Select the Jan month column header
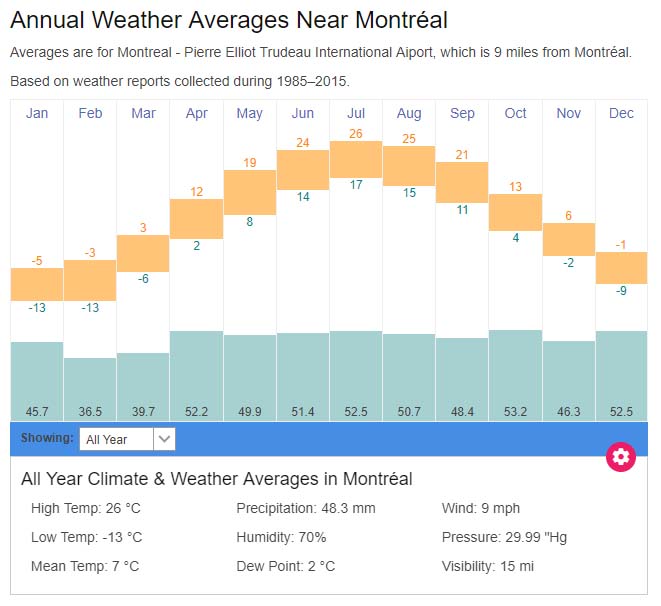661x606 pixels. click(x=37, y=113)
